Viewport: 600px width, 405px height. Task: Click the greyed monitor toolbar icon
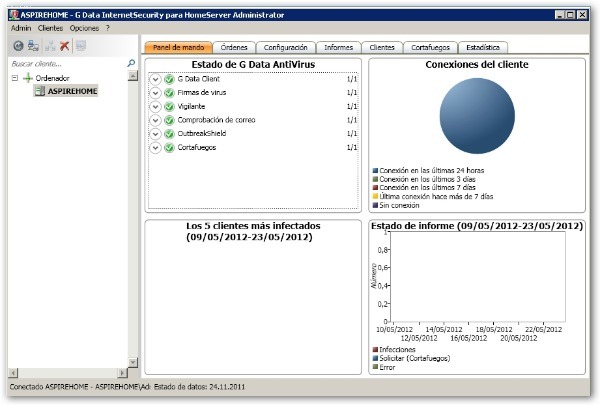tap(81, 46)
